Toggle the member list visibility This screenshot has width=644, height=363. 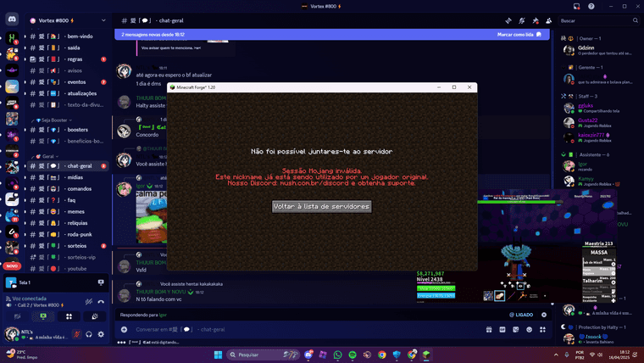point(549,20)
